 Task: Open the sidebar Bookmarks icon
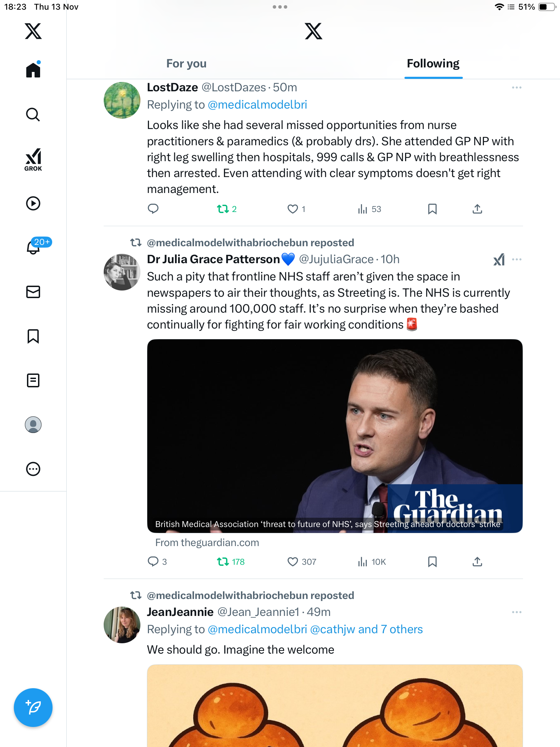pyautogui.click(x=33, y=336)
